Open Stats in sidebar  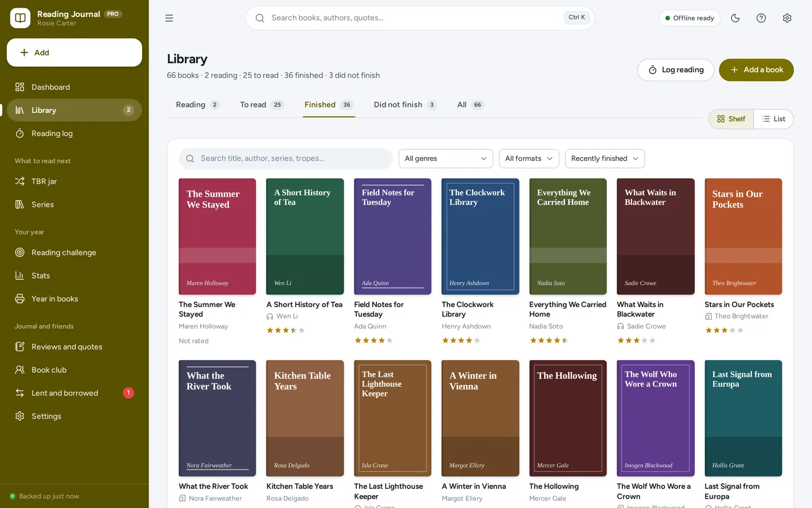(74, 276)
